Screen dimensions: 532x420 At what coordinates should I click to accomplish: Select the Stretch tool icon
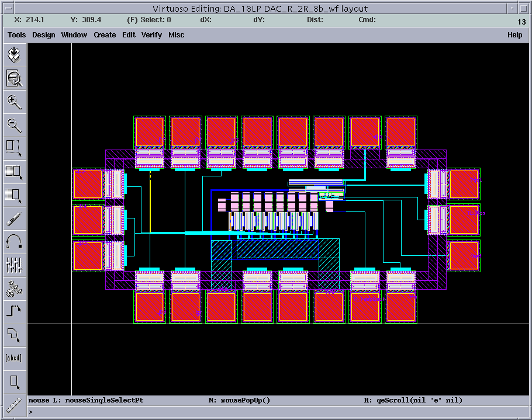[14, 148]
